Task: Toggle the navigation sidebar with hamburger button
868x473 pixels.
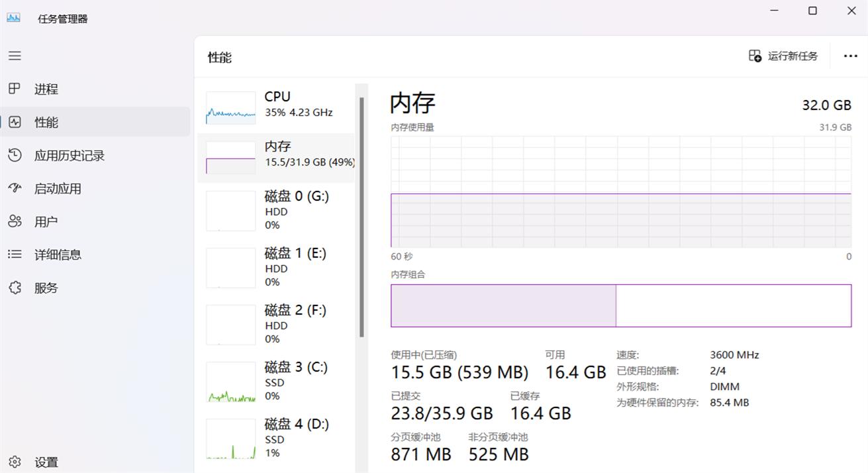Action: pyautogui.click(x=15, y=56)
